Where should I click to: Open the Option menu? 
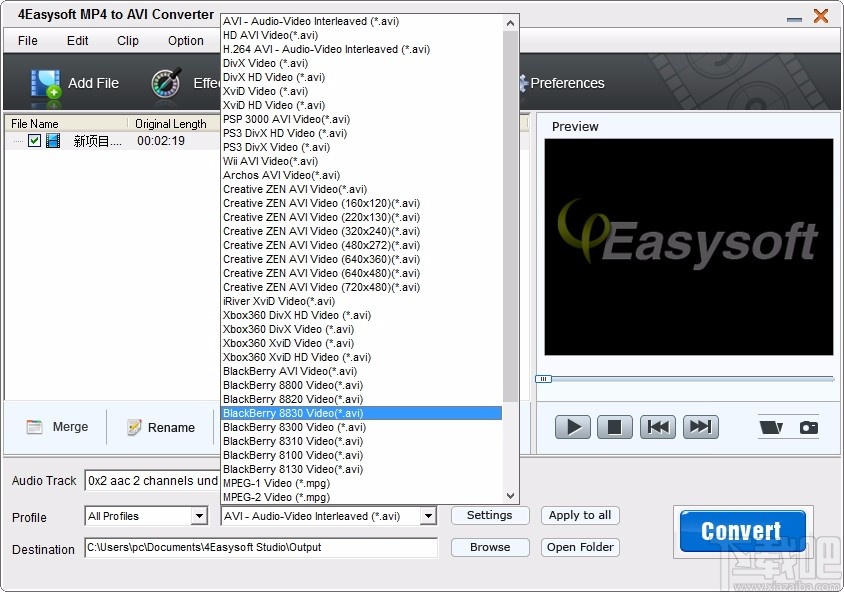pyautogui.click(x=185, y=41)
